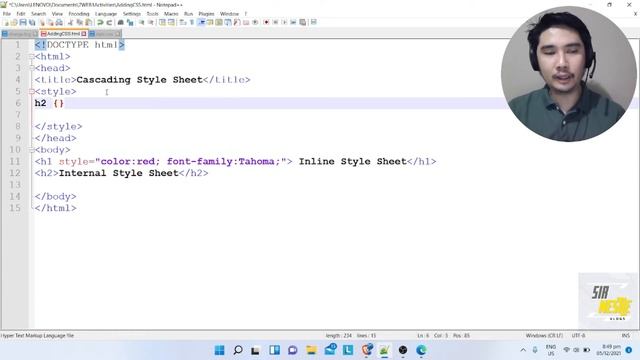This screenshot has width=640, height=360.
Task: Click the Open file toolbar icon
Action: [x=14, y=22]
